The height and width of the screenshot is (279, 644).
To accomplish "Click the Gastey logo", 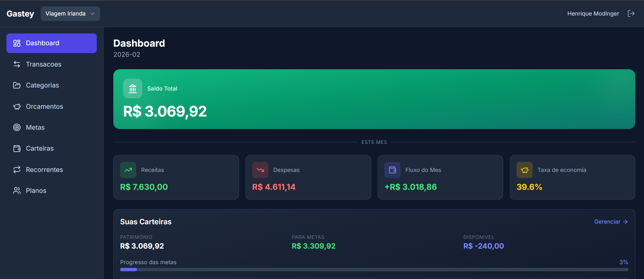I will (x=20, y=14).
